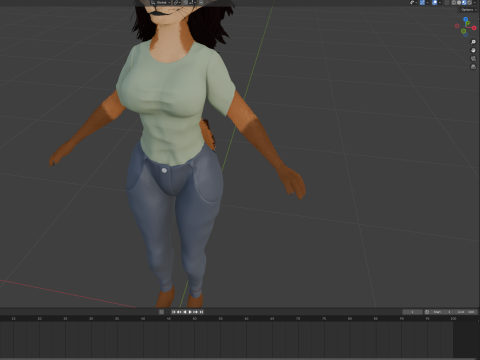Toggle viewport gizmos display
This screenshot has height=360, width=480.
click(x=422, y=2)
